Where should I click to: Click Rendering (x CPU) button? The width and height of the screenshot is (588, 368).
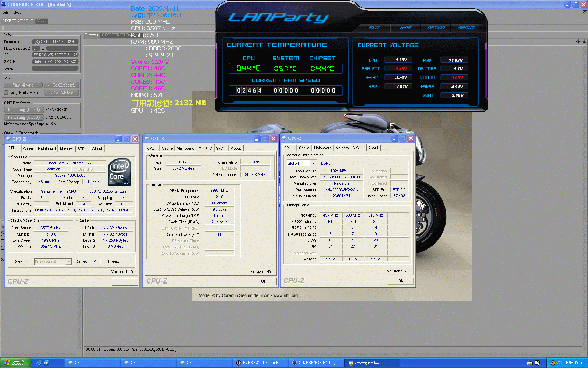pos(24,117)
